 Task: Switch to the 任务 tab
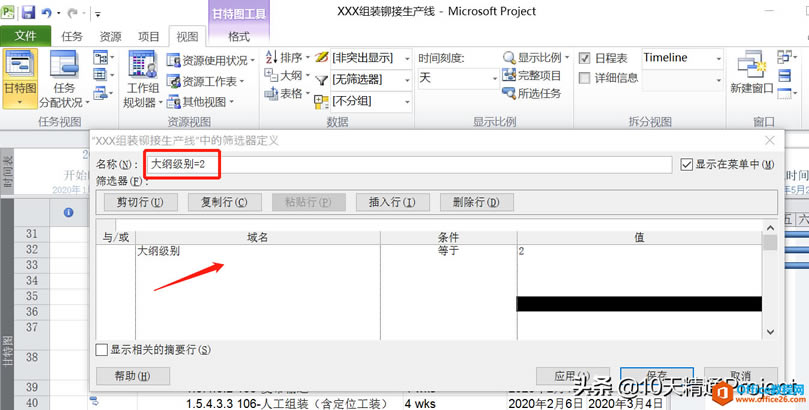[72, 36]
